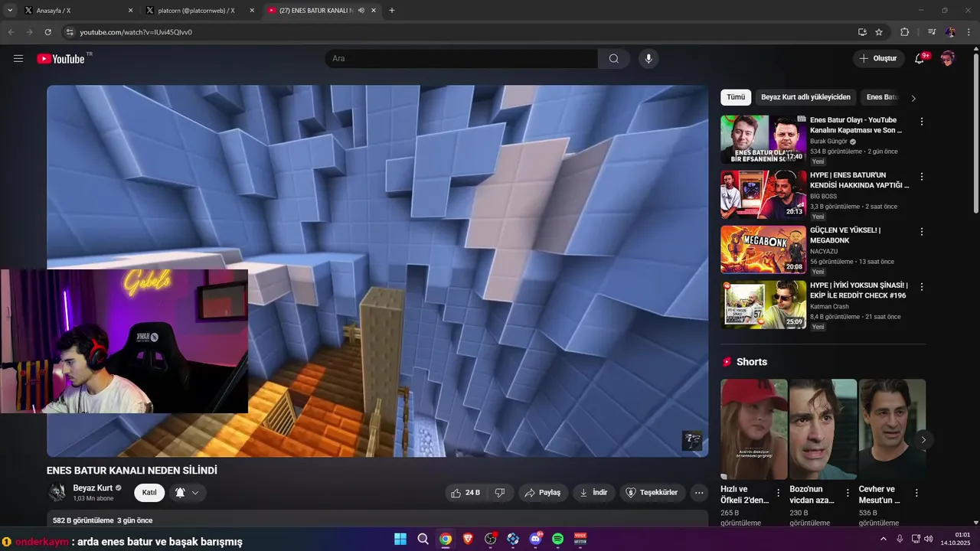The height and width of the screenshot is (551, 980).
Task: Open more actions for the video
Action: (699, 493)
